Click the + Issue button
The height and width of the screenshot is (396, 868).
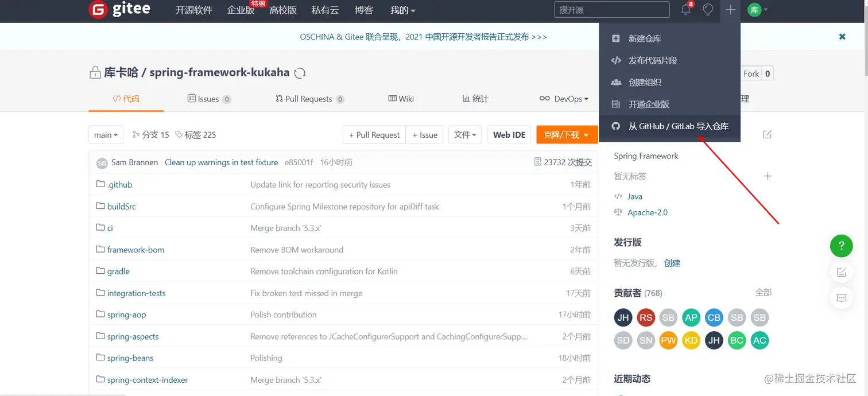425,135
